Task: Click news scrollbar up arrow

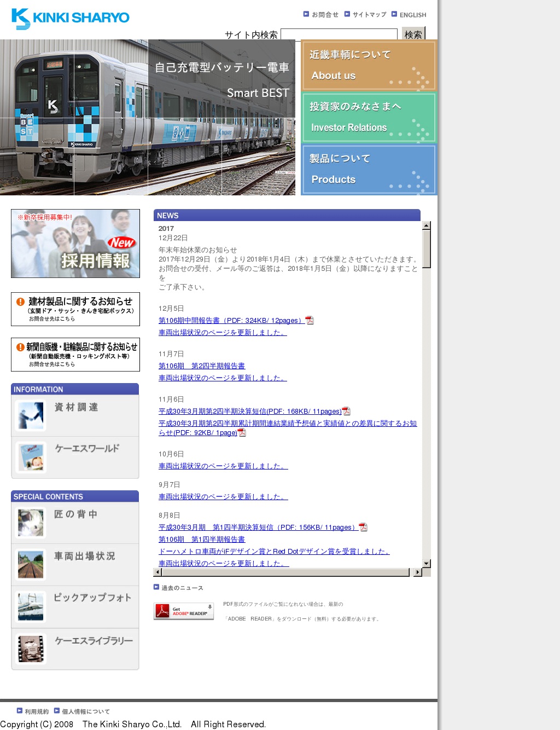Action: pos(427,225)
